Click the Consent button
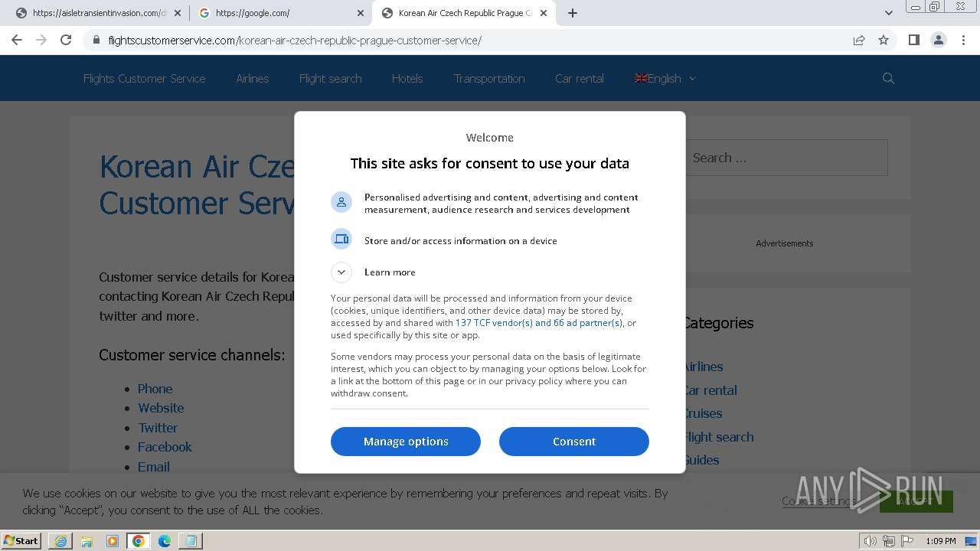This screenshot has width=980, height=551. pyautogui.click(x=574, y=442)
